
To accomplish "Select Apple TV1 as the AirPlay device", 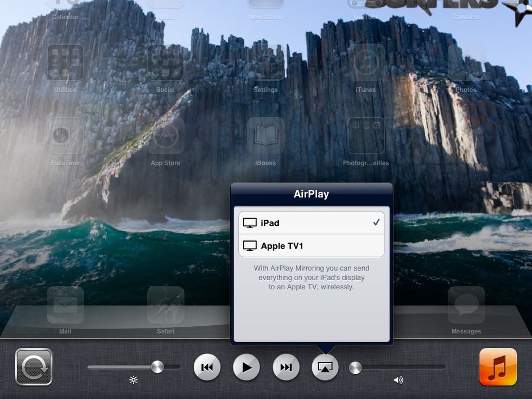I will [312, 245].
